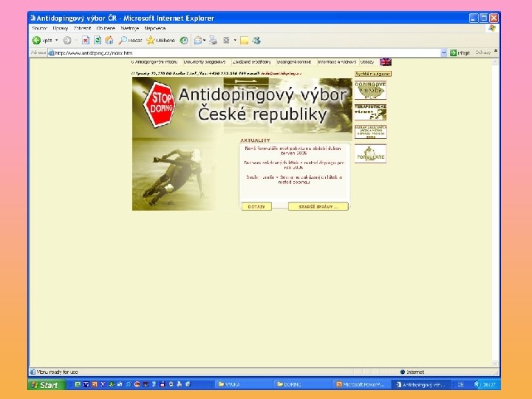This screenshot has width=532, height=399.
Task: Open the Nástroje menu
Action: click(x=129, y=28)
